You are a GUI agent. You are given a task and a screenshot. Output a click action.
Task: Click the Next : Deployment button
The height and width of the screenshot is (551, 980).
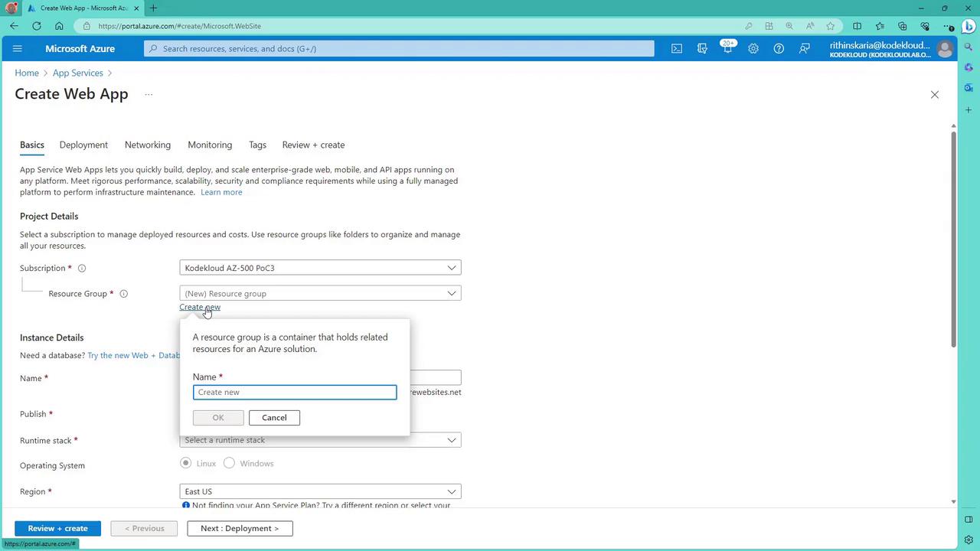pyautogui.click(x=240, y=528)
